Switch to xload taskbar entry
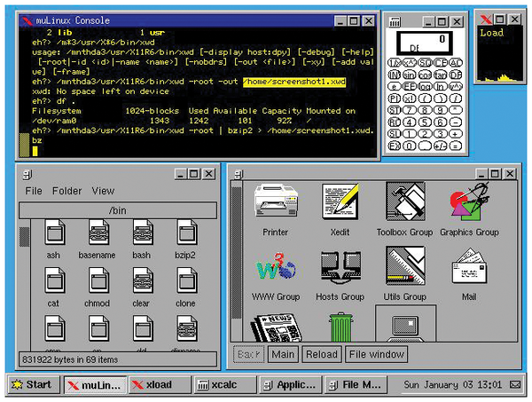The height and width of the screenshot is (402, 532). click(160, 385)
